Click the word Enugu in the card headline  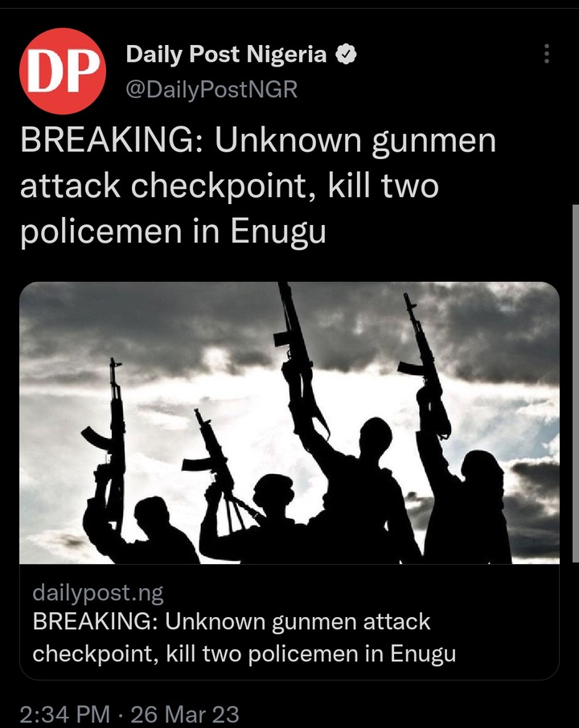[423, 654]
